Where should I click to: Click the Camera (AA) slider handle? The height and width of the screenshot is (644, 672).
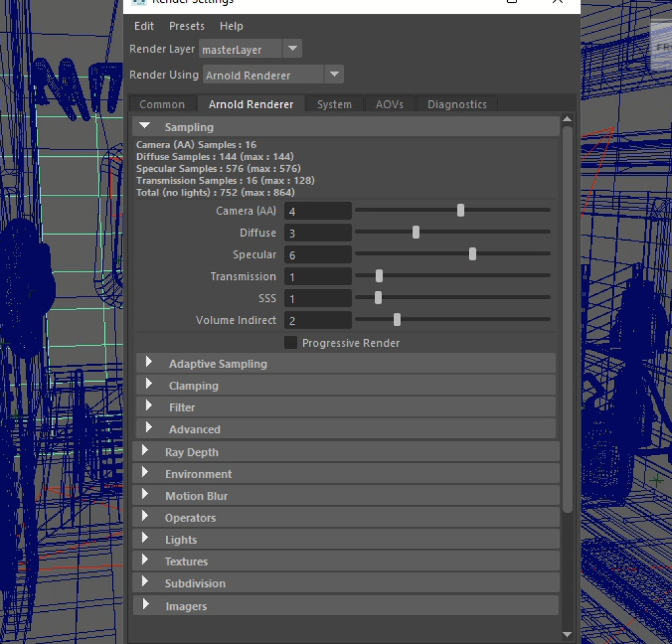(461, 211)
